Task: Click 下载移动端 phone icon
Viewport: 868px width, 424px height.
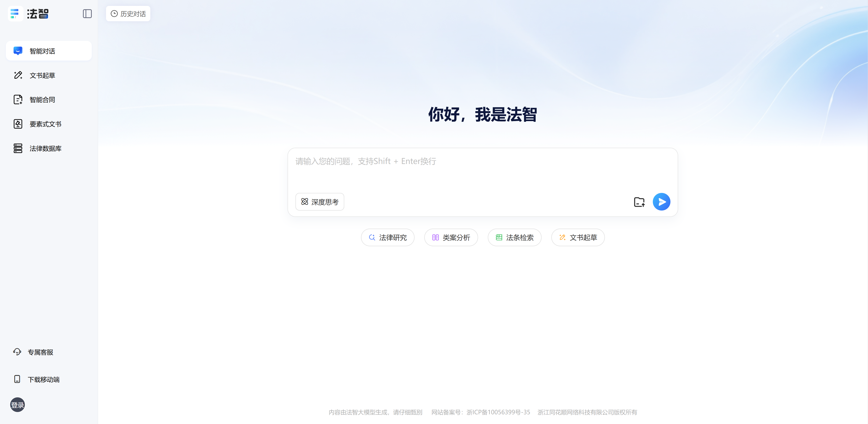Action: [x=17, y=379]
